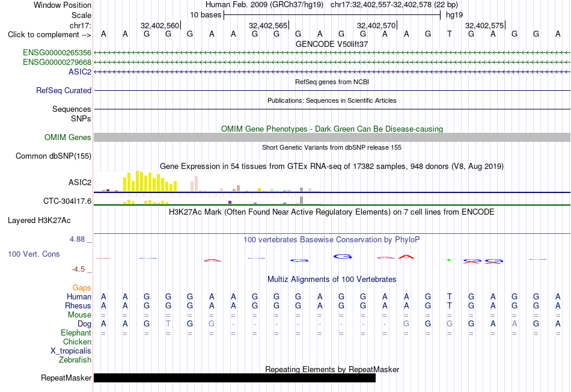Click the Scale label
The width and height of the screenshot is (571, 392).
tap(81, 15)
